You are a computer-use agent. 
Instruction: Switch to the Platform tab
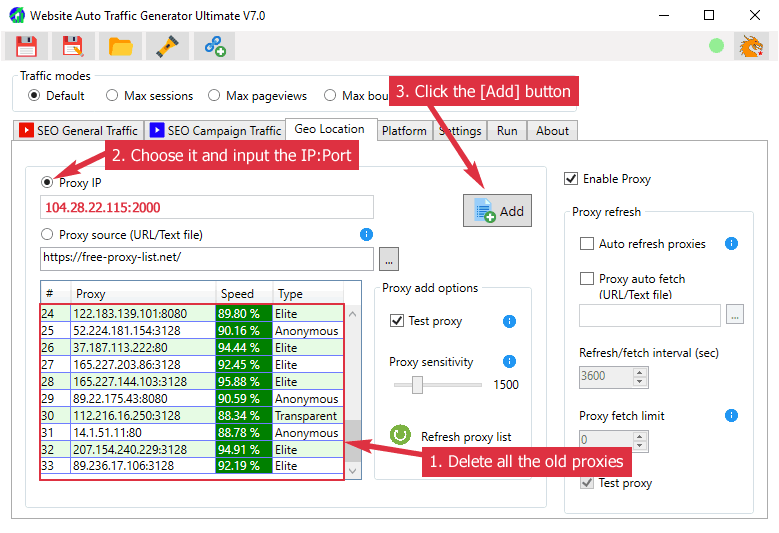(404, 131)
